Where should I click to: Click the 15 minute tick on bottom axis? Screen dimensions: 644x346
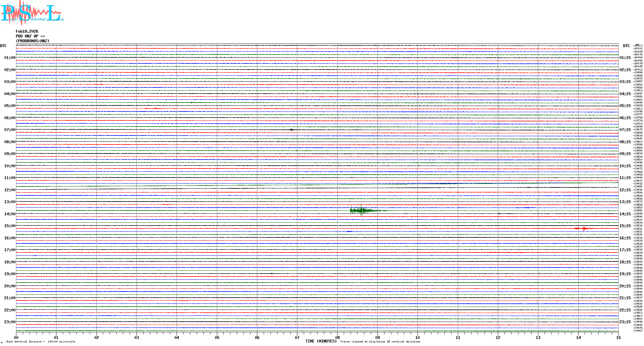[x=618, y=338]
